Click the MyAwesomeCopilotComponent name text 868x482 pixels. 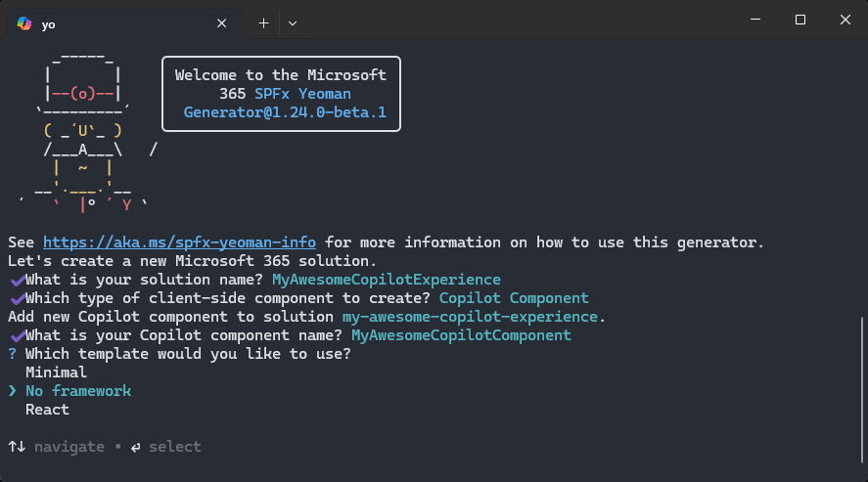[461, 335]
